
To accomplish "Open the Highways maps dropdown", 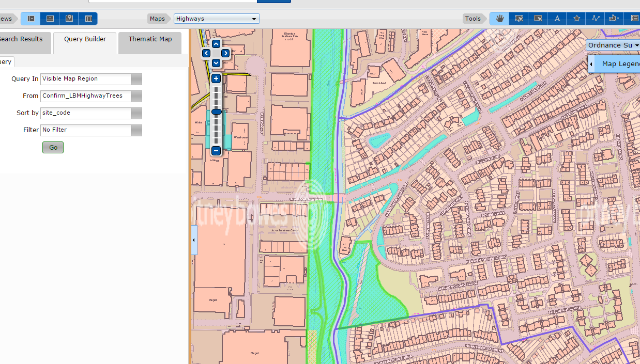I will pos(217,19).
